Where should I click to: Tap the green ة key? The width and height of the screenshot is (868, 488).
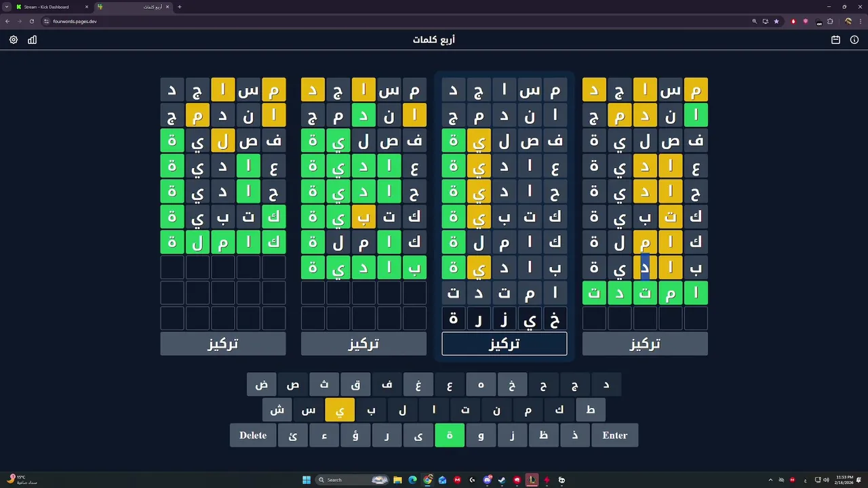pyautogui.click(x=450, y=435)
